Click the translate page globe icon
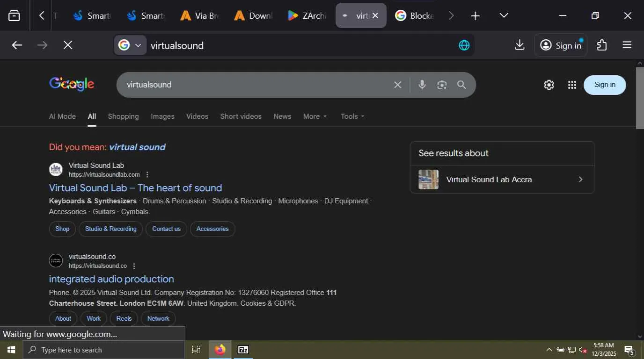 464,45
